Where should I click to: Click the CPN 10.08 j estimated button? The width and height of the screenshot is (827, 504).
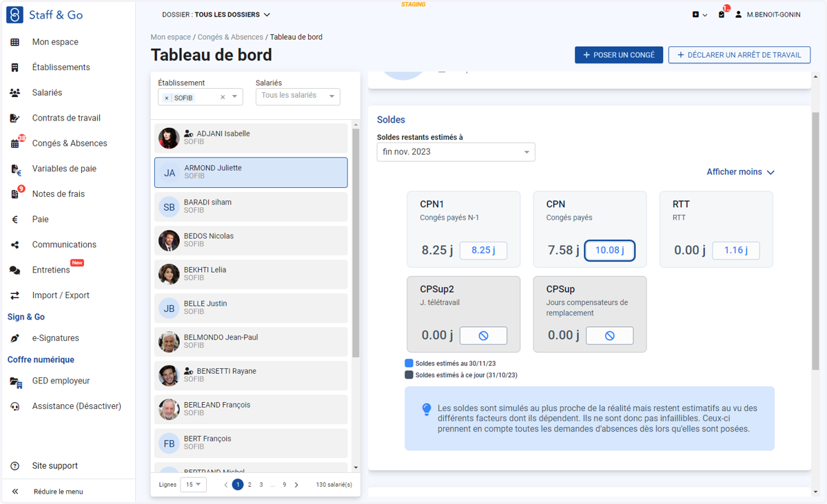click(x=610, y=251)
